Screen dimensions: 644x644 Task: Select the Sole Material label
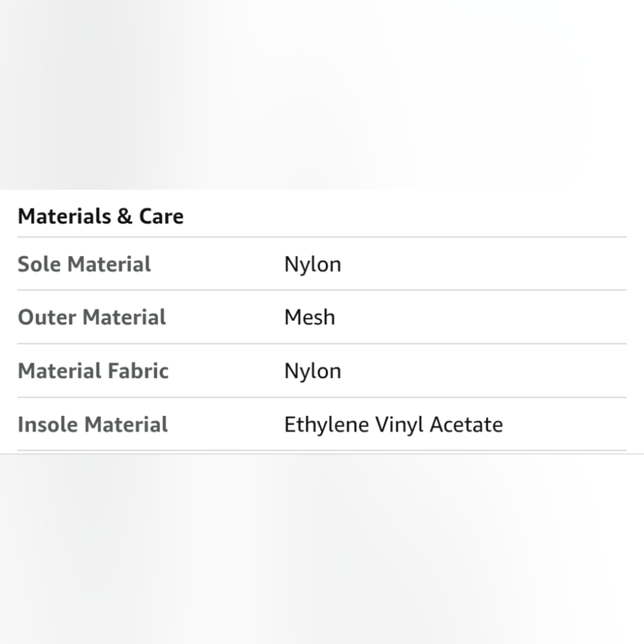pos(84,263)
